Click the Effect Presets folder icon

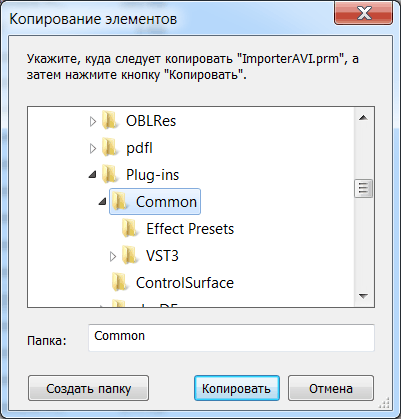coord(130,229)
